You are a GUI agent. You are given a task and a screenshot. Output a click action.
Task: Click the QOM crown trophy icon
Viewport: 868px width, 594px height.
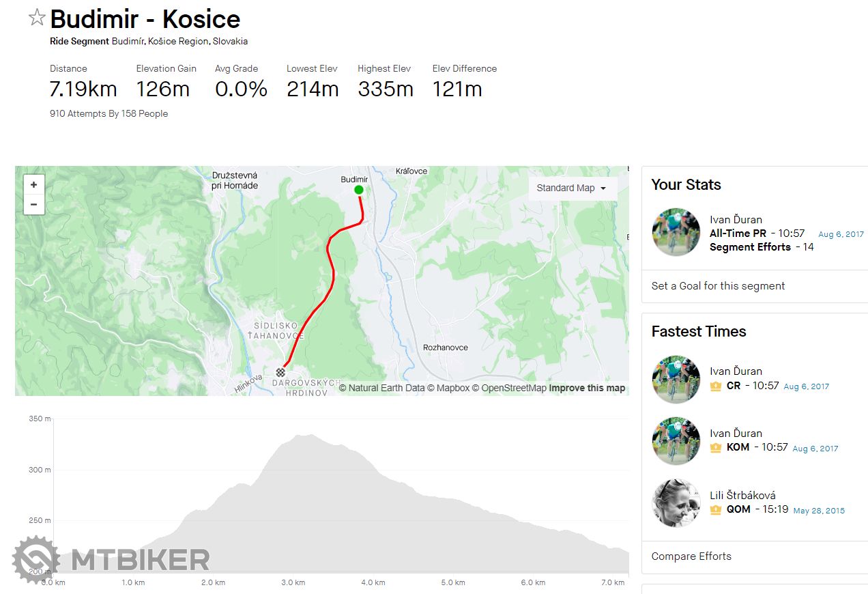[716, 509]
